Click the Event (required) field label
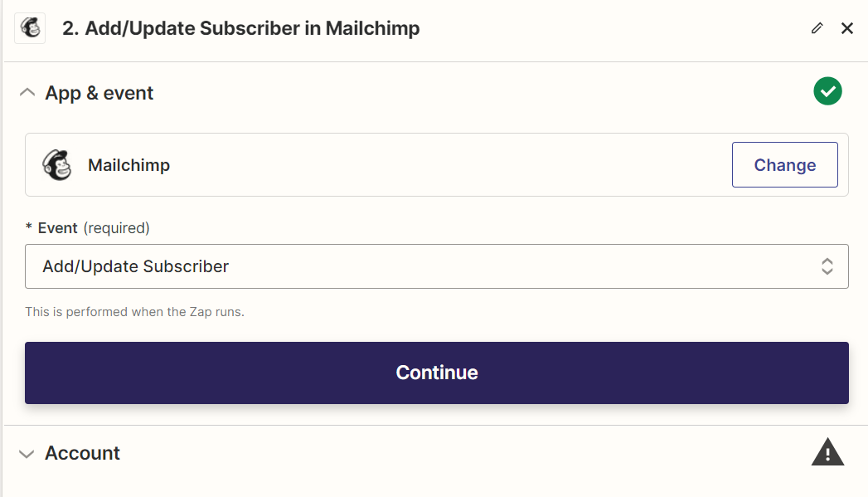Viewport: 868px width, 497px height. pyautogui.click(x=88, y=228)
